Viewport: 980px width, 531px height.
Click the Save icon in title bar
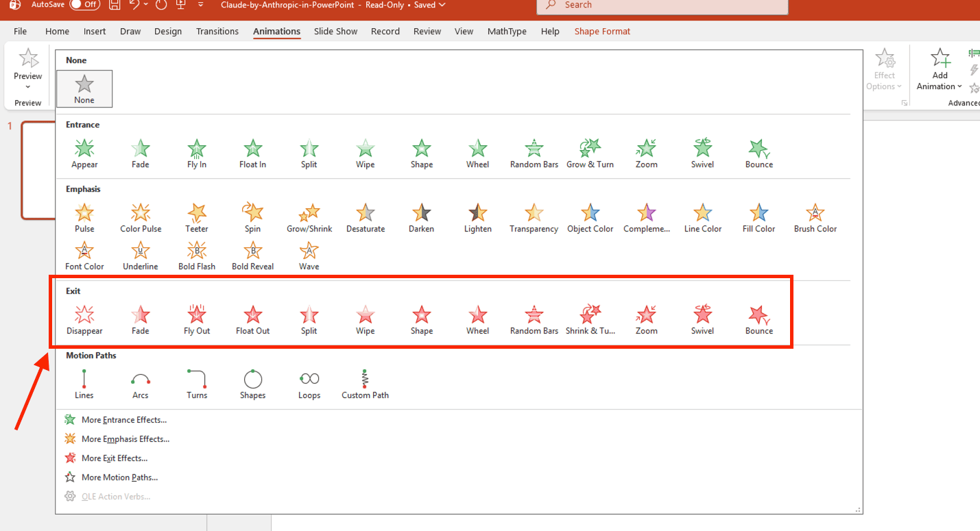(115, 5)
